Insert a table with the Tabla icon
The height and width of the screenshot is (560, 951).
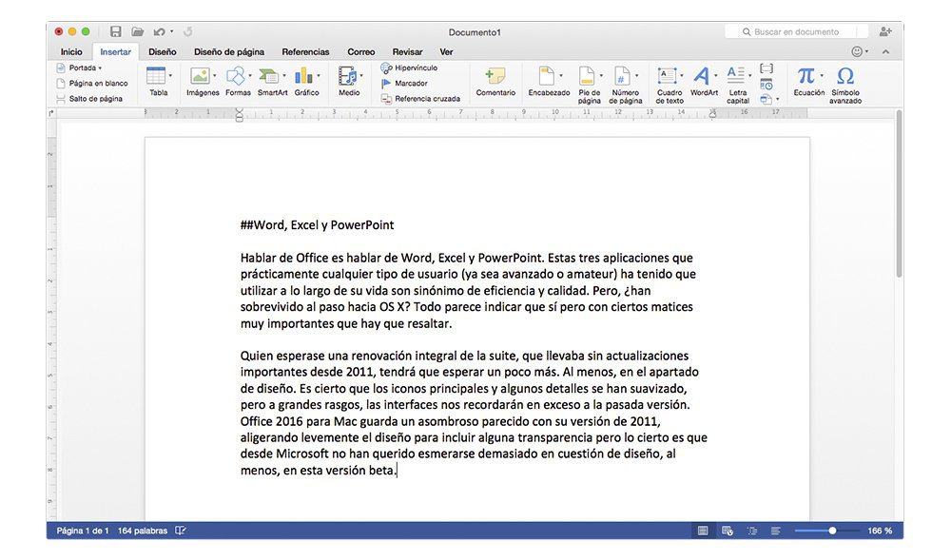[157, 77]
